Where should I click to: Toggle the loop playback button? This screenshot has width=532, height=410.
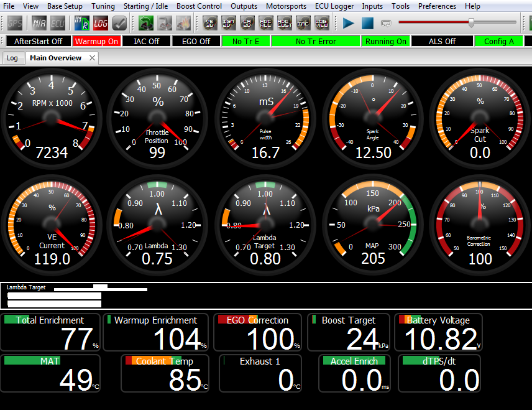click(386, 24)
